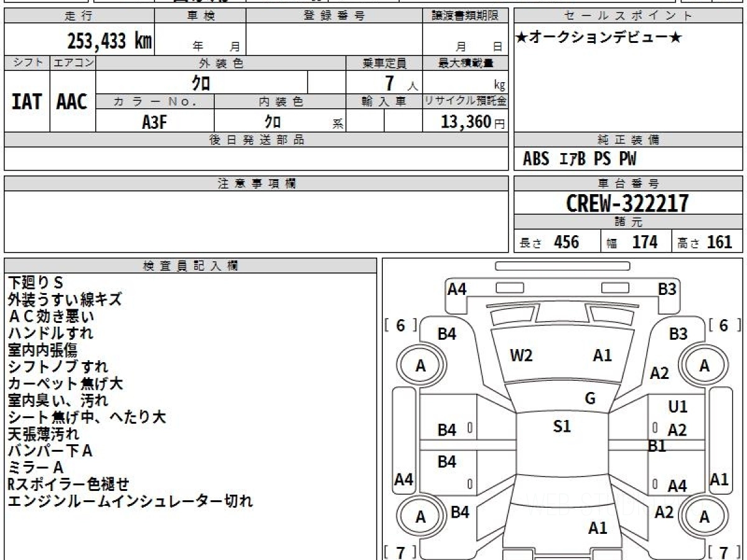Screen dimensions: 747x560
Task: Click the width value 174
Action: (x=645, y=242)
